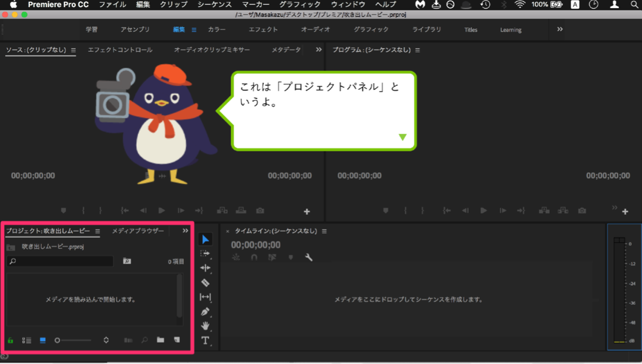Click Export Frame camera in Source monitor

tap(260, 211)
